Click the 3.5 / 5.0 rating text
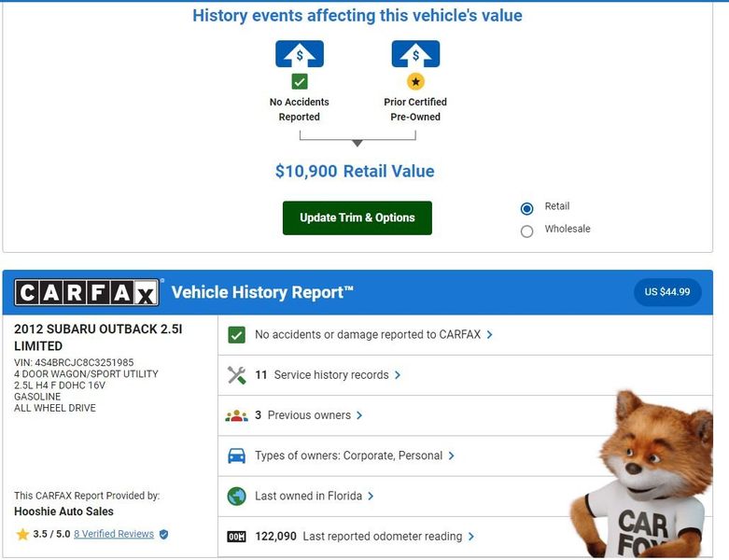Viewport: 729px width, 560px height. 51,534
